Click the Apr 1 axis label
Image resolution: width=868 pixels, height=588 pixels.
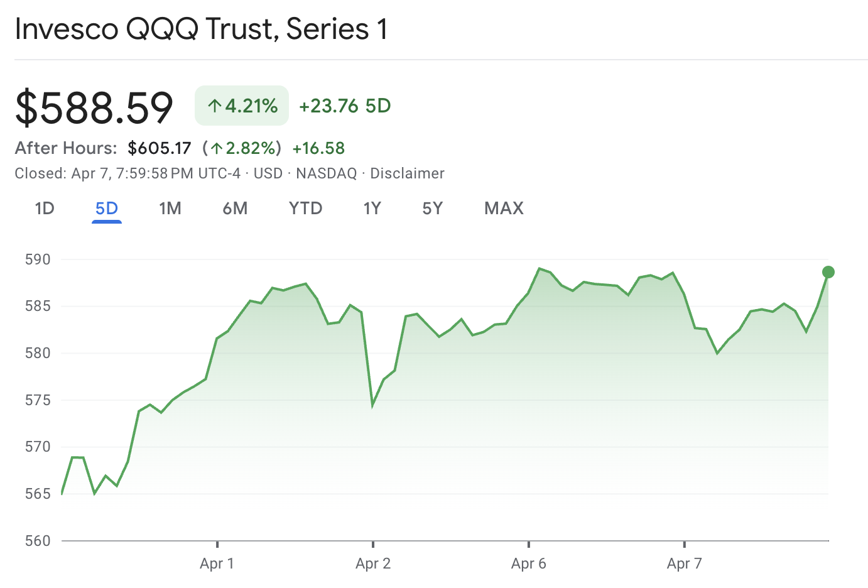click(x=217, y=563)
